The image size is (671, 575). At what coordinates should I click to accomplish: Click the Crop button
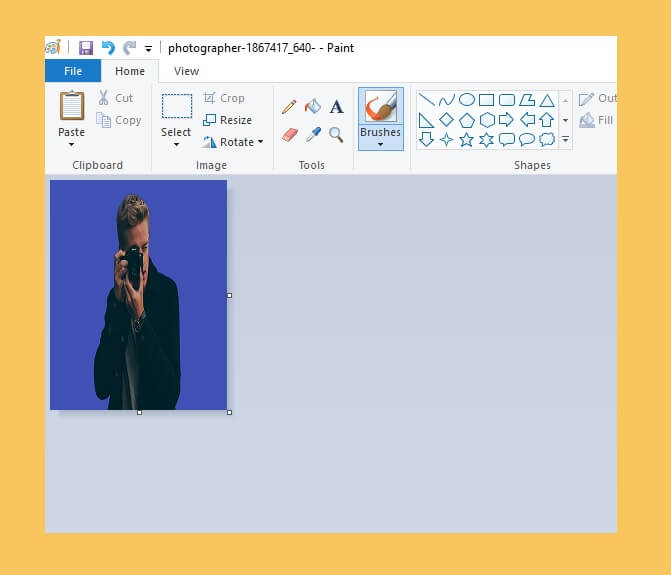(x=224, y=98)
